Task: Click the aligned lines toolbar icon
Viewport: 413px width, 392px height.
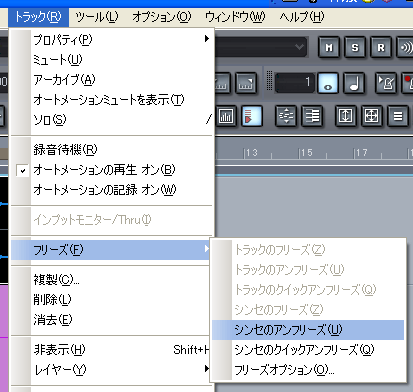Action: pos(312,116)
